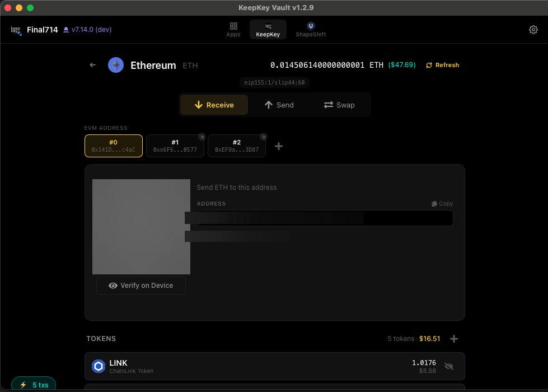Add a new EVM address with plus
This screenshot has width=548, height=392.
279,146
